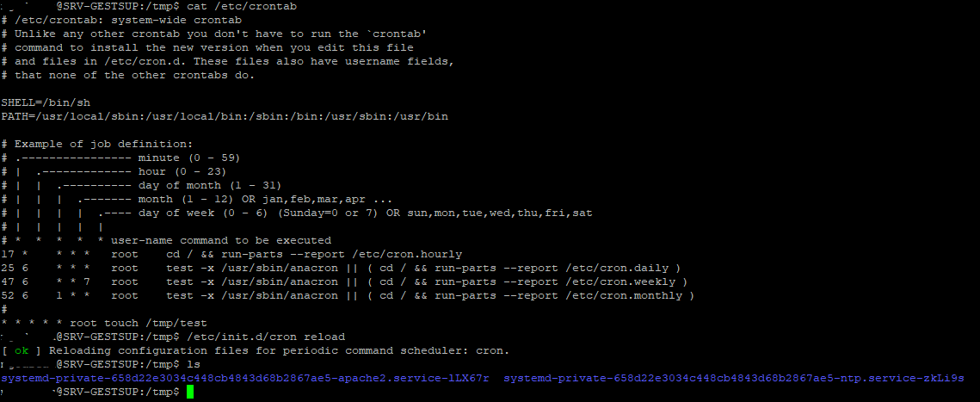Select the SHELL=/bin/sh line
Image resolution: width=980 pixels, height=402 pixels.
(46, 102)
